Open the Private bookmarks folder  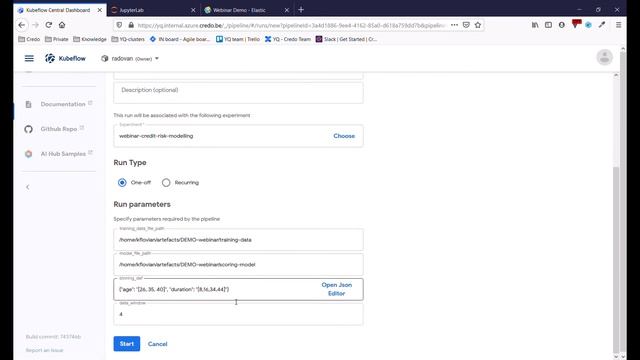point(56,39)
